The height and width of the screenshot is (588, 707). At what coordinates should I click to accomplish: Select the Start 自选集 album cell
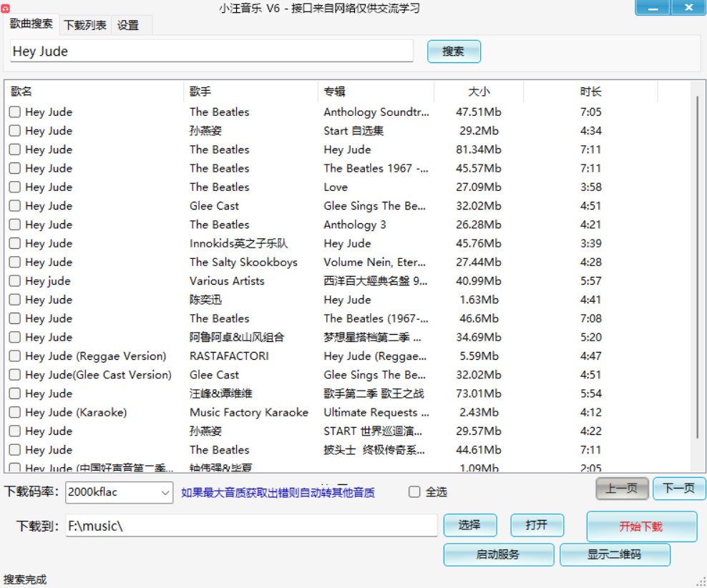[x=353, y=131]
